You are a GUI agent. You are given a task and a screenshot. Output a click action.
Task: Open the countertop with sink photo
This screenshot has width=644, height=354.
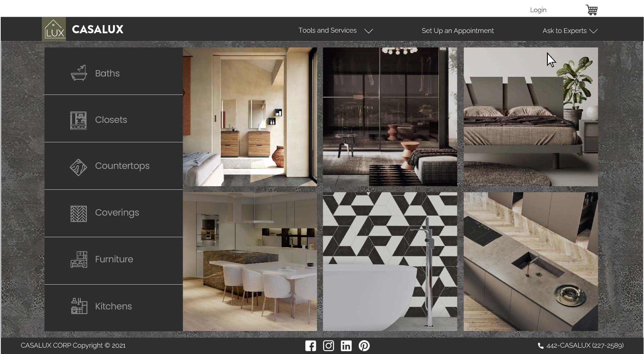(x=531, y=262)
